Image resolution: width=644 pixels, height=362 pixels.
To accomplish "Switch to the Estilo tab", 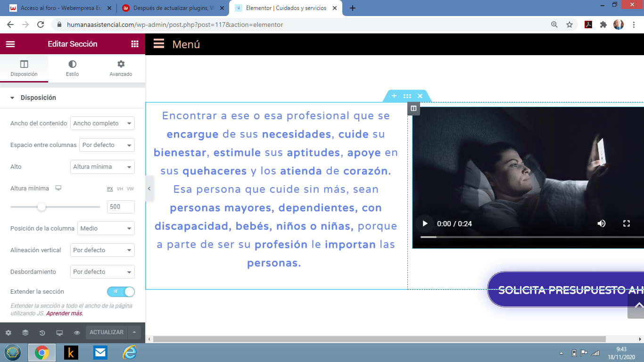I will [x=72, y=68].
